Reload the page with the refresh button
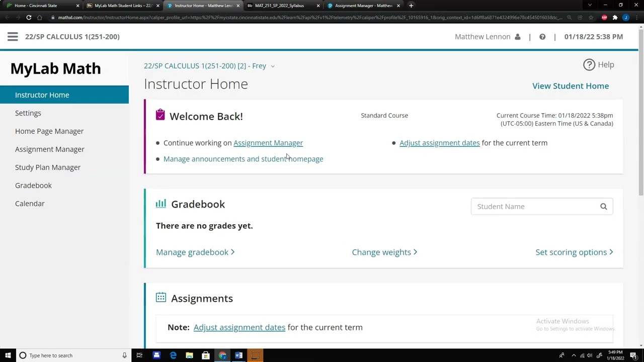The image size is (644, 362). 29,17
